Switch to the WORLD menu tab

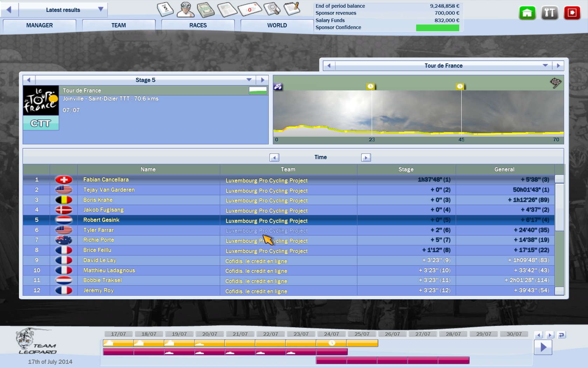click(x=277, y=25)
